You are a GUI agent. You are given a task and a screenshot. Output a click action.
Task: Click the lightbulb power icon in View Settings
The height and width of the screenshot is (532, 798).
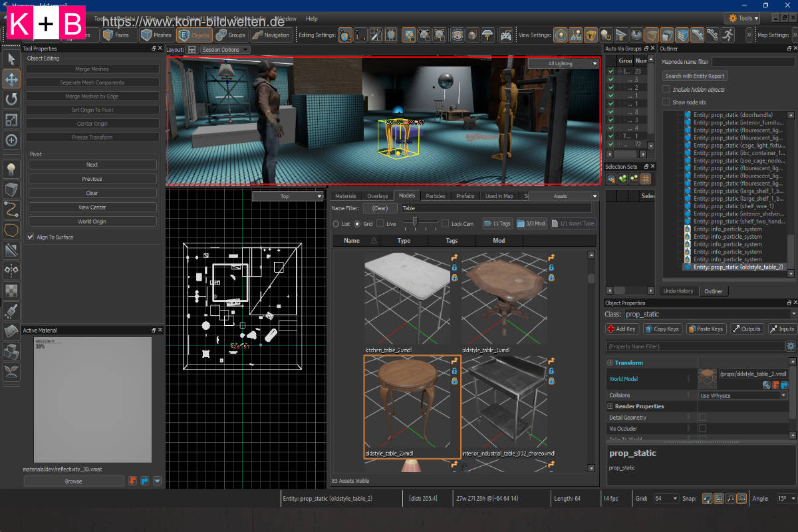pyautogui.click(x=606, y=35)
